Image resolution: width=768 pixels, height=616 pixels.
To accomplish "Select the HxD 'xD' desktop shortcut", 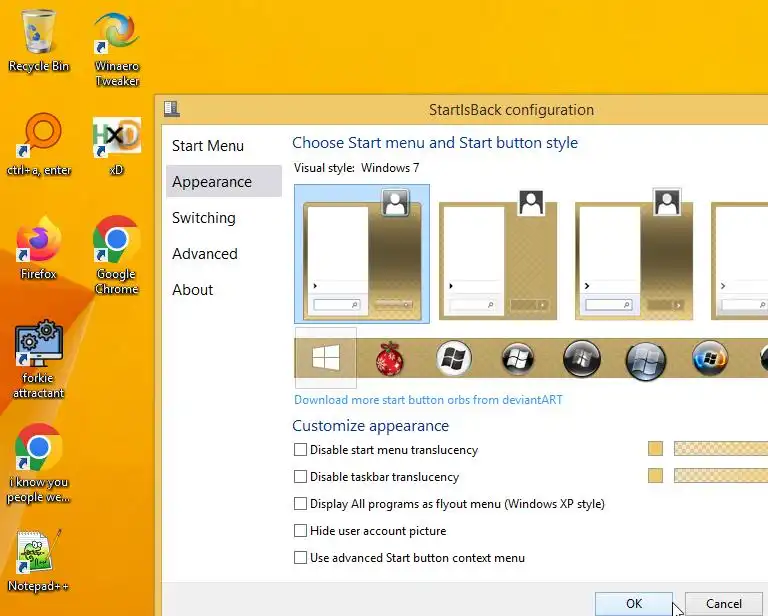I will point(117,145).
